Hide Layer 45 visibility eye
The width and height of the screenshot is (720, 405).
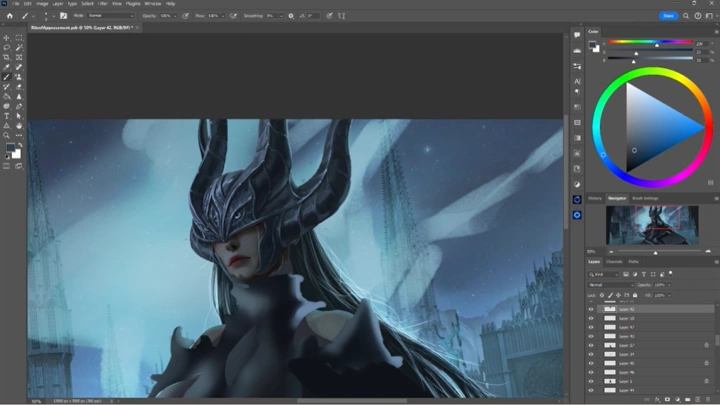click(x=591, y=363)
